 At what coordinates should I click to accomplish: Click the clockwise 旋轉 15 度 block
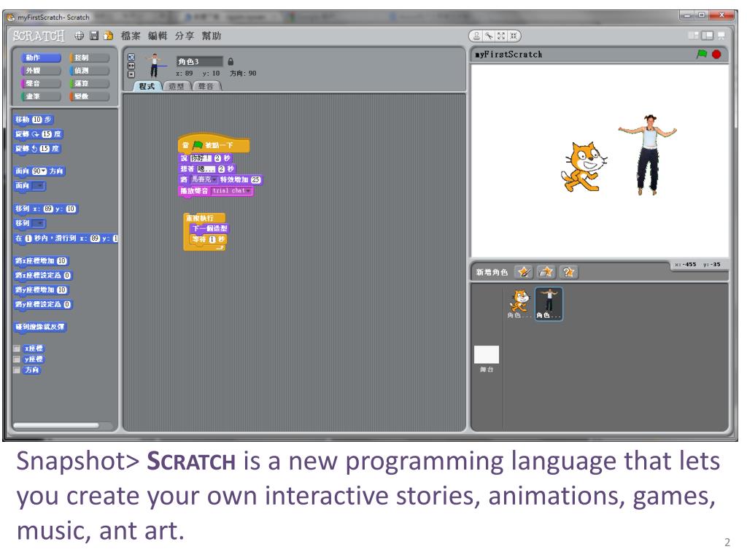click(39, 134)
